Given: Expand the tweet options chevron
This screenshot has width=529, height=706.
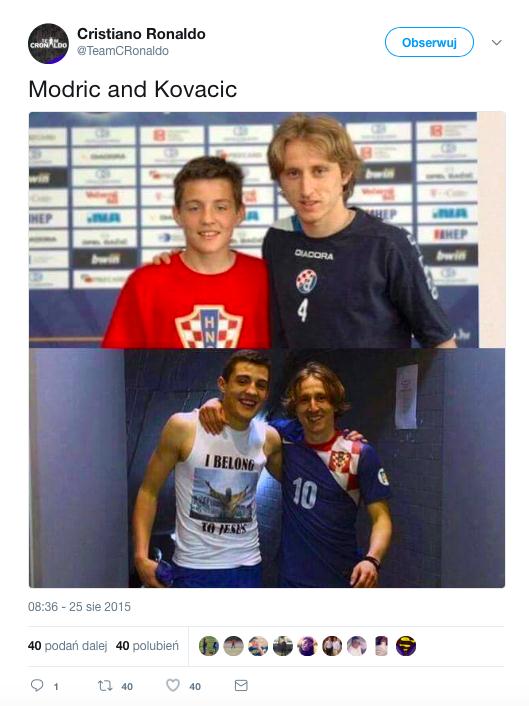Looking at the screenshot, I should [x=497, y=43].
